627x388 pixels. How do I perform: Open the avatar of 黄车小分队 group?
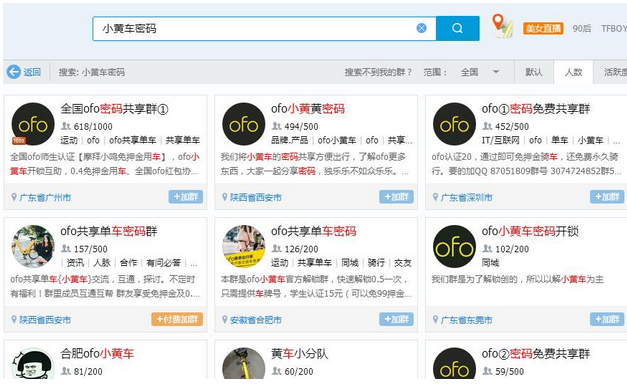(244, 363)
